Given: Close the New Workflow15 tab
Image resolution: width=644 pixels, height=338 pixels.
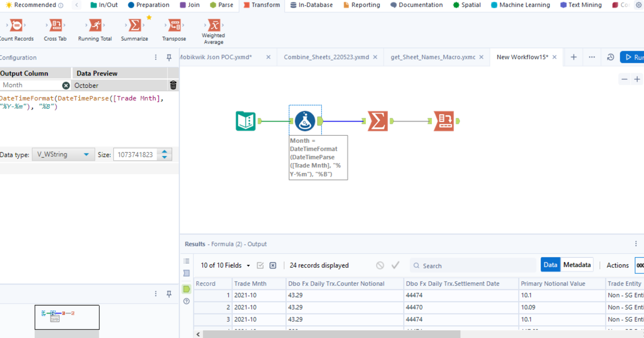Looking at the screenshot, I should (x=555, y=57).
